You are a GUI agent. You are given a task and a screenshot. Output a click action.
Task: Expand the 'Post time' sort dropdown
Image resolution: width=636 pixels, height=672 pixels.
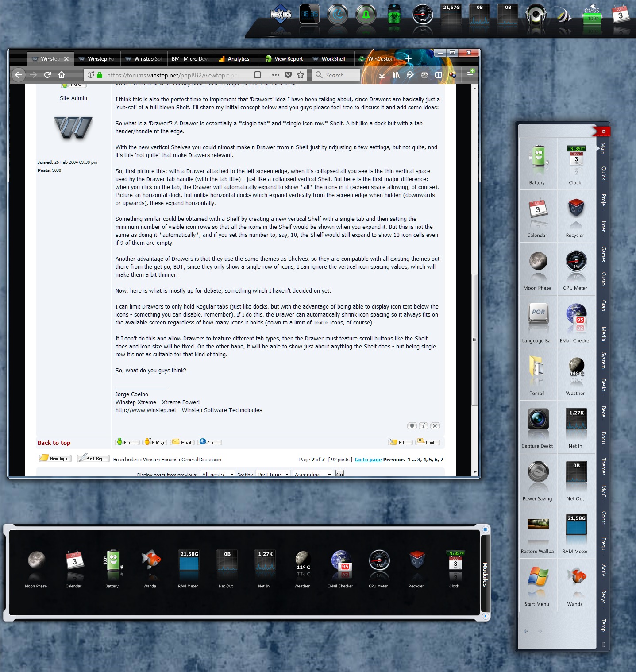coord(273,474)
